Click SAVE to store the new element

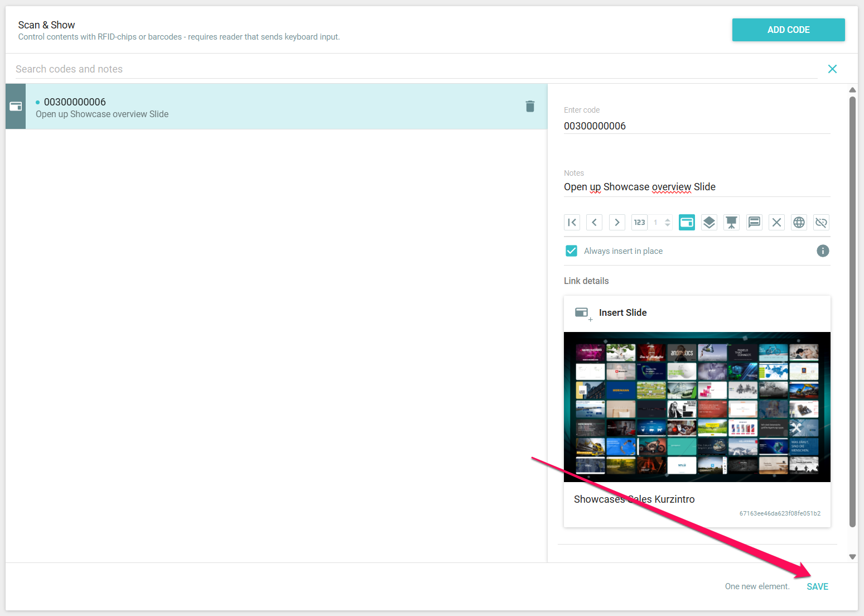pos(817,586)
